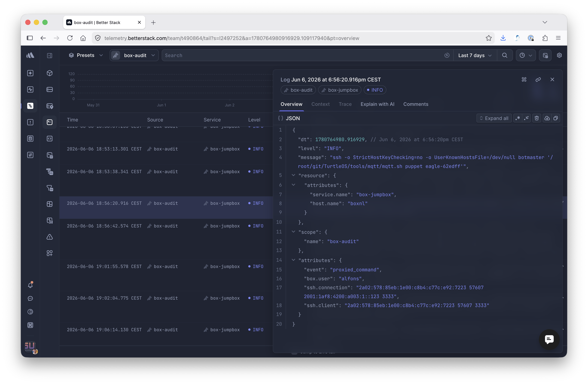Select the box-audit | Better Stack browser tab
This screenshot has height=385, width=588.
(104, 23)
